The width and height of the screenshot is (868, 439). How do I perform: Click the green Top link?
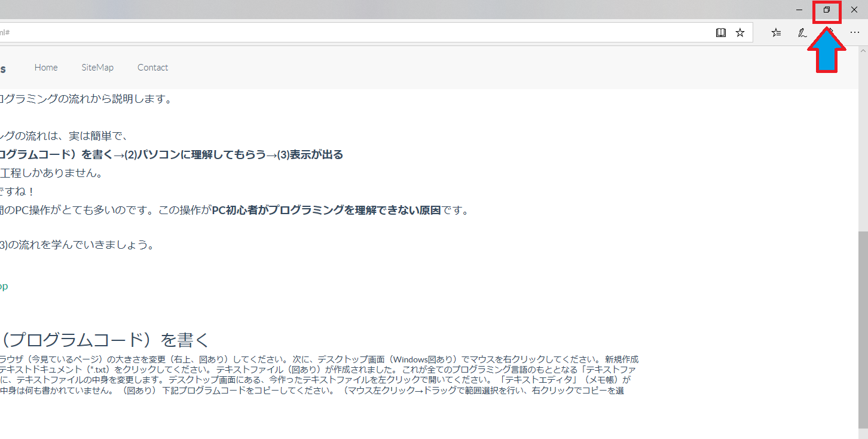[3, 286]
